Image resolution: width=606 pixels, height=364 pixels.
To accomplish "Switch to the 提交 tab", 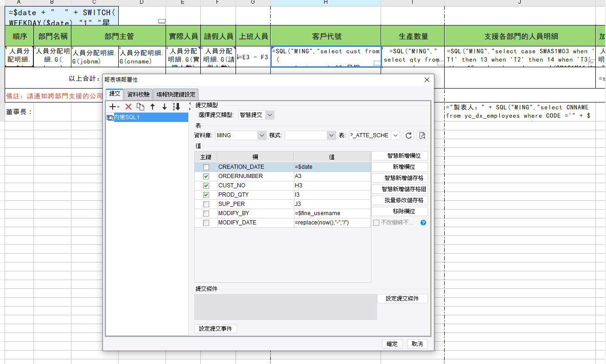I will [115, 94].
